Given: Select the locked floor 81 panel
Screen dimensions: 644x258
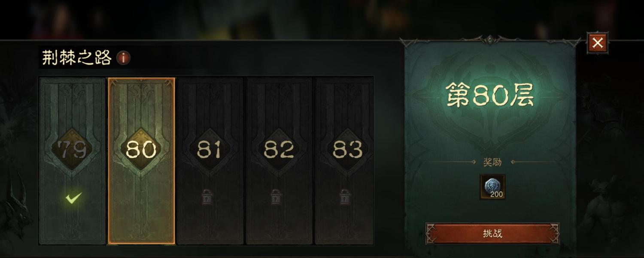Looking at the screenshot, I should coord(210,161).
